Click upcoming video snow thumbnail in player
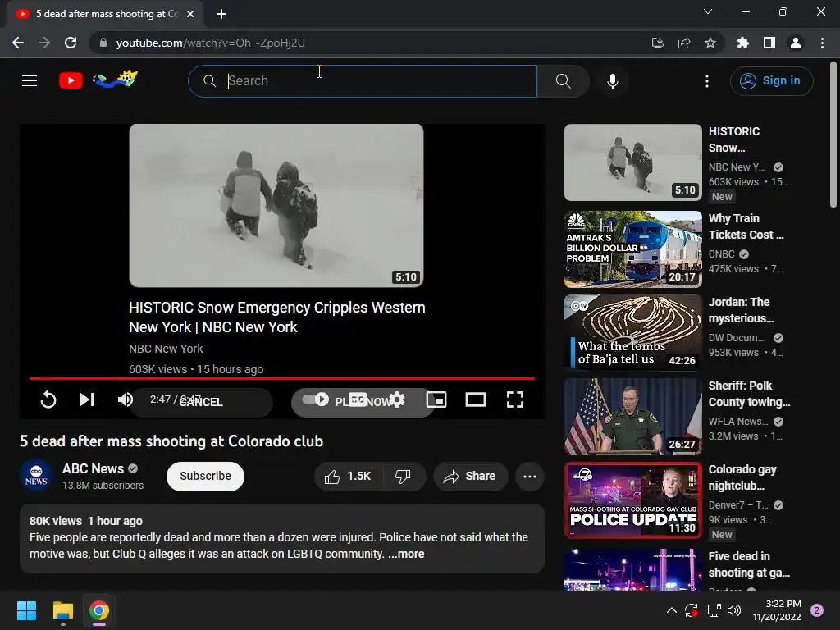Viewport: 840px width, 630px height. [276, 206]
